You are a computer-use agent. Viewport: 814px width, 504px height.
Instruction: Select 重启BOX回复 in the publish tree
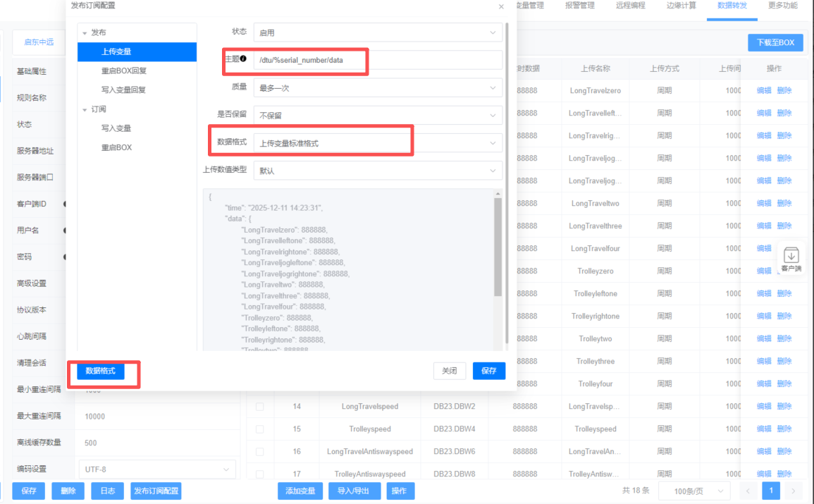pos(123,71)
